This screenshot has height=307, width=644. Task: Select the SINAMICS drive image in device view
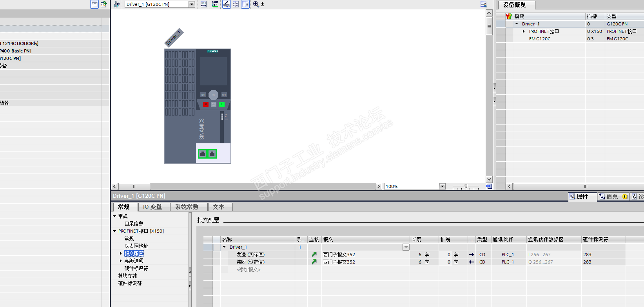[x=198, y=106]
